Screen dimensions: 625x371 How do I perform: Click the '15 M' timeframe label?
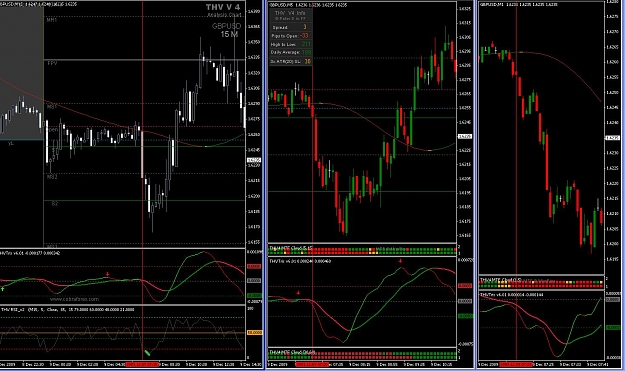[229, 35]
